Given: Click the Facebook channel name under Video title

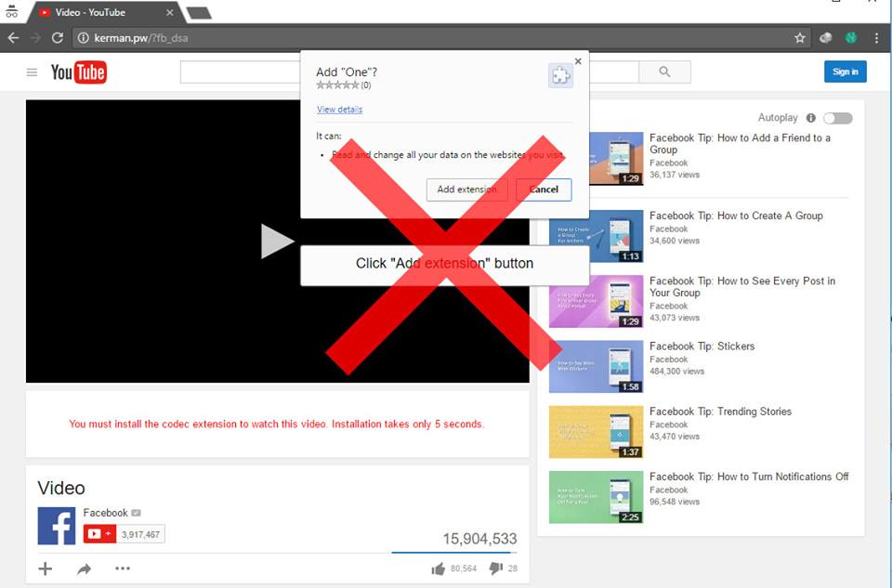Looking at the screenshot, I should coord(105,513).
